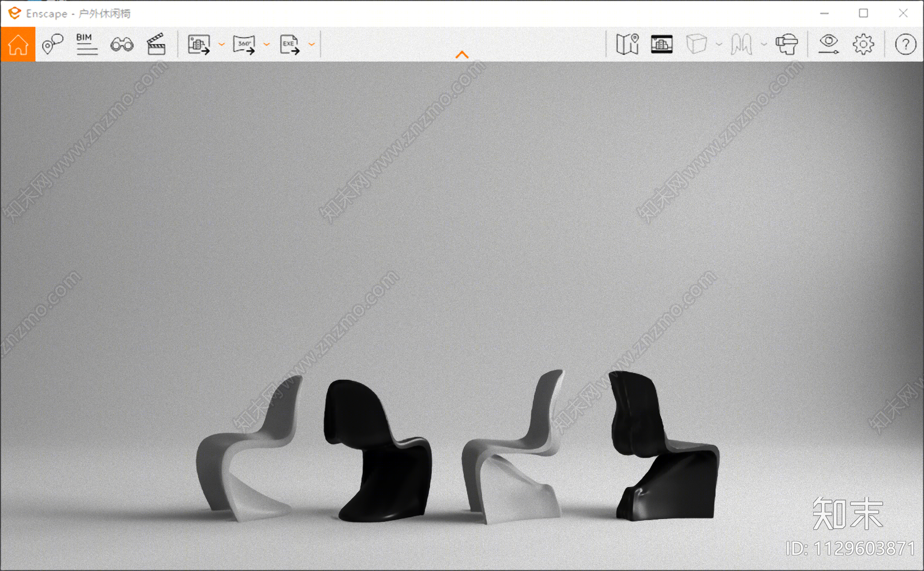Expand the screenshot export dropdown arrow
Image resolution: width=924 pixels, height=571 pixels.
click(x=221, y=45)
